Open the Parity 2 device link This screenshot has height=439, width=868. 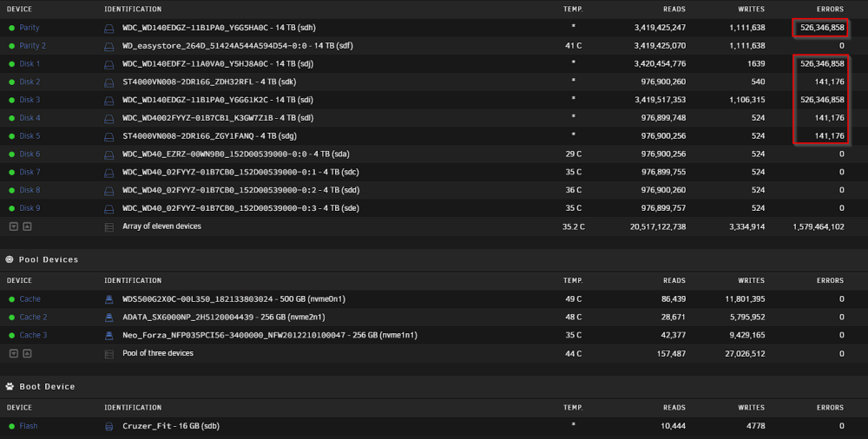point(33,45)
